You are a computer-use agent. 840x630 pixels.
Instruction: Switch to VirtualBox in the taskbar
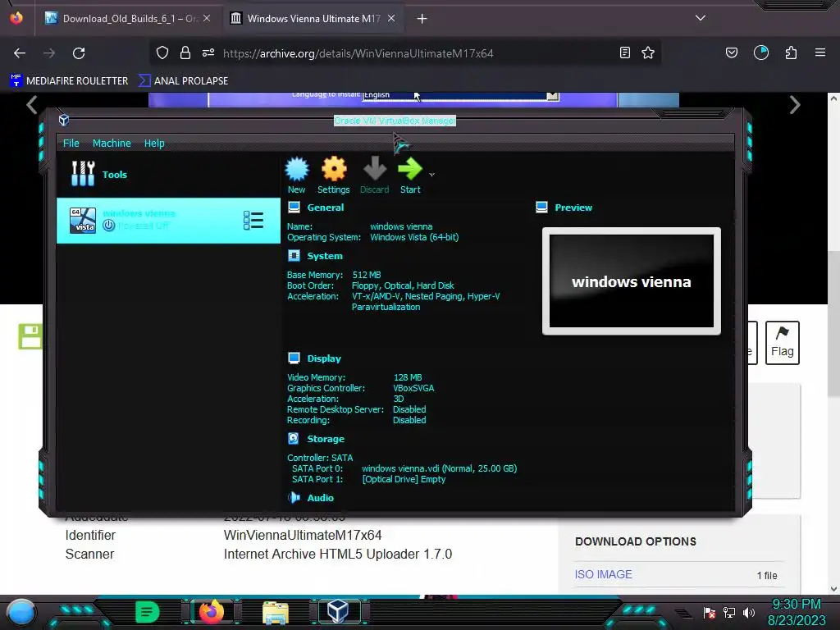click(x=338, y=612)
